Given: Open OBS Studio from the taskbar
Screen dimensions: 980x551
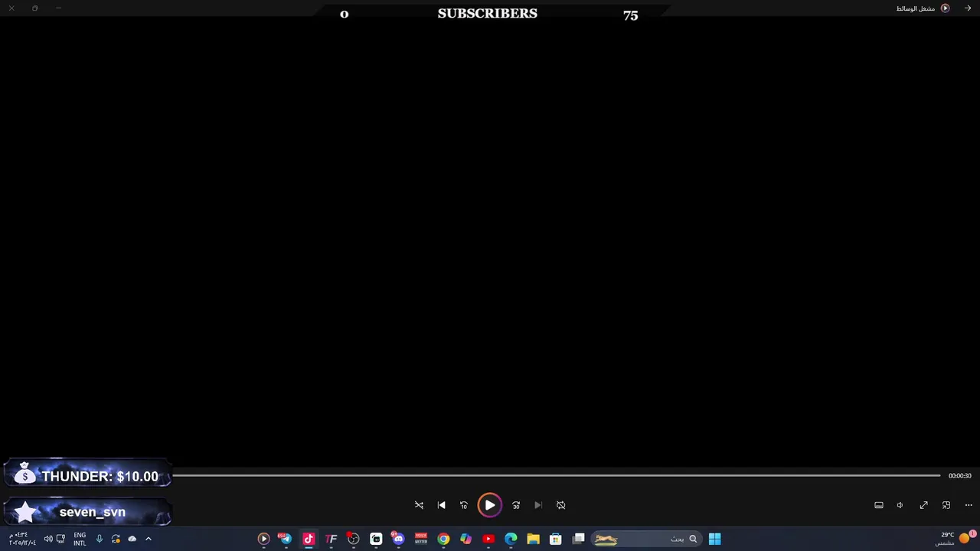Looking at the screenshot, I should [354, 539].
